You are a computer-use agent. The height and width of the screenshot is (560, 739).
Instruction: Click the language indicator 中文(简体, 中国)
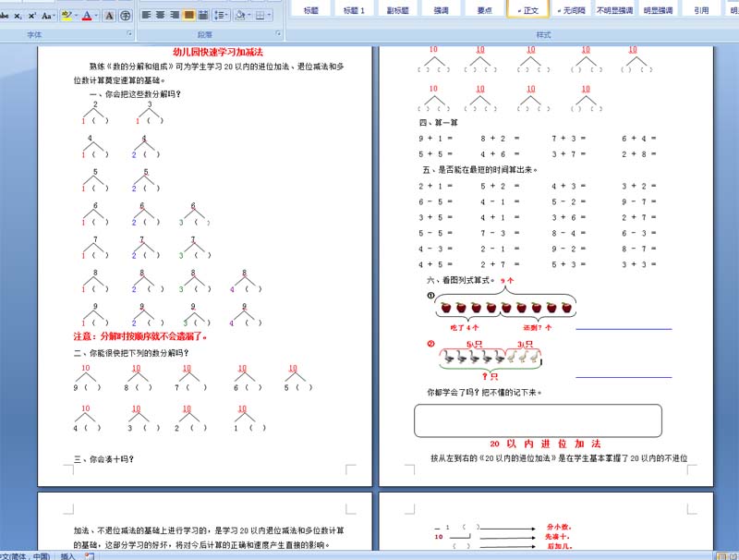point(26,556)
